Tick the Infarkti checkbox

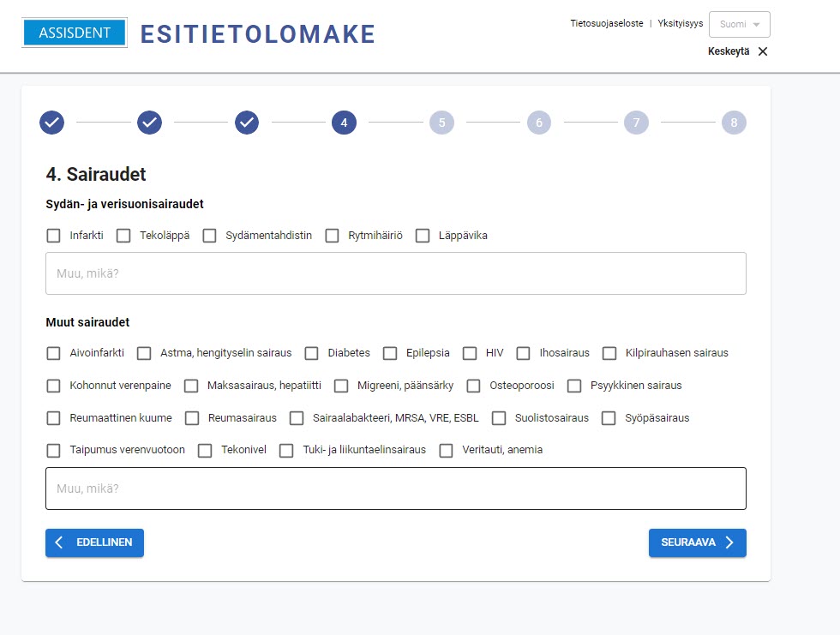pos(53,236)
